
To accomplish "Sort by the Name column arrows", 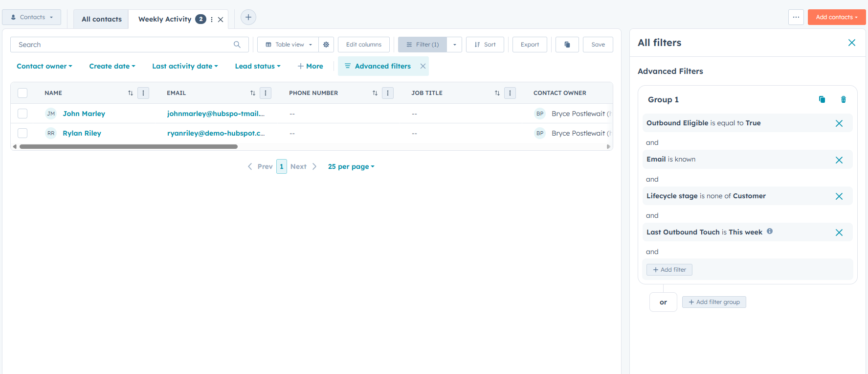I will pyautogui.click(x=131, y=93).
